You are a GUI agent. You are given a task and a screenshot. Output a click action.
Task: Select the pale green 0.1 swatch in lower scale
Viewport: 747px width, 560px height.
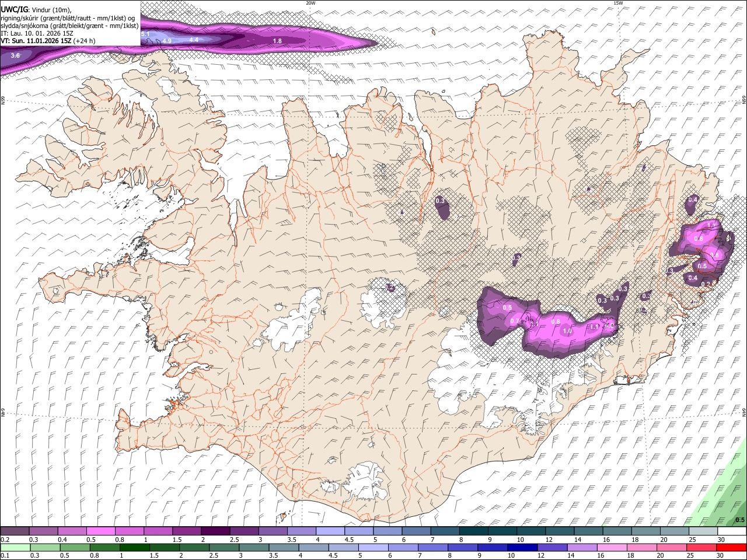[15, 547]
